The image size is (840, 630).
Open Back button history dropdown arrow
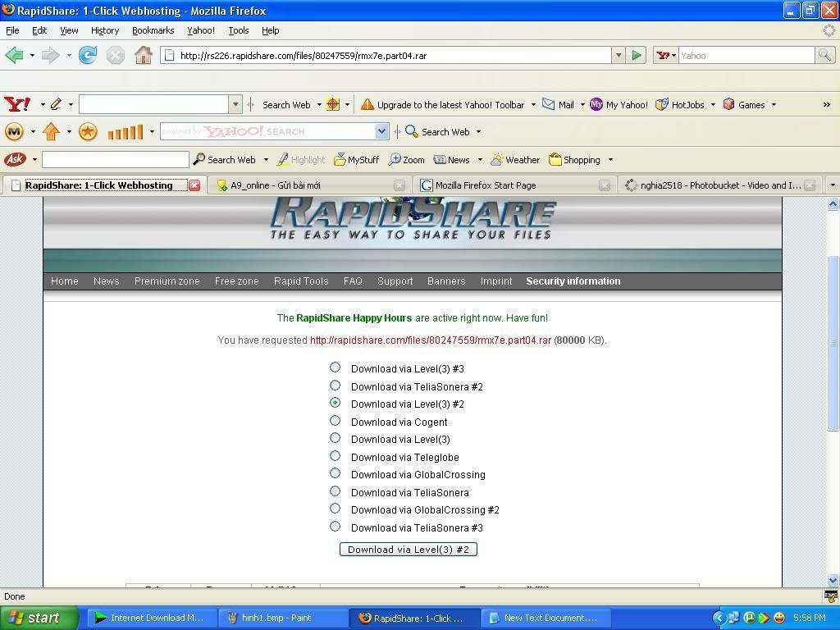tap(32, 55)
